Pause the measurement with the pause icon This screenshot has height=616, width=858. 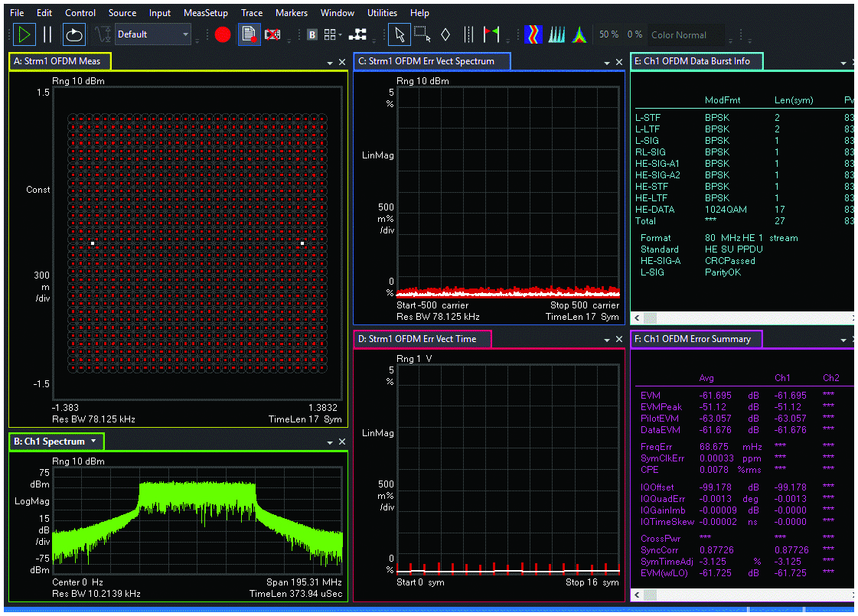coord(48,34)
